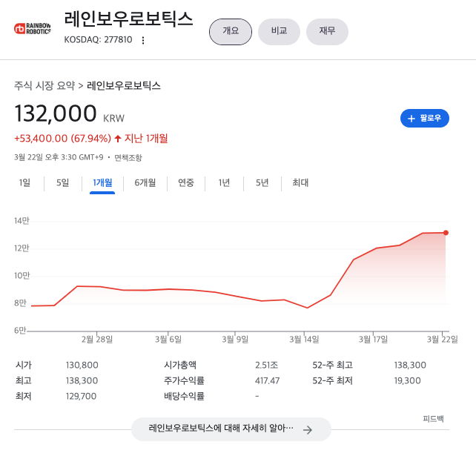The image size is (476, 456).
Task: Click the plus icon in the follow button
Action: click(411, 119)
